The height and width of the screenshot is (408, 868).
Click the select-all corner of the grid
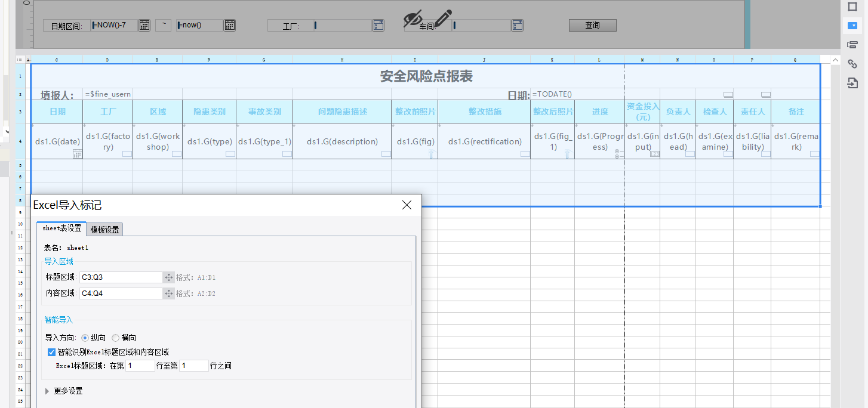click(x=20, y=60)
